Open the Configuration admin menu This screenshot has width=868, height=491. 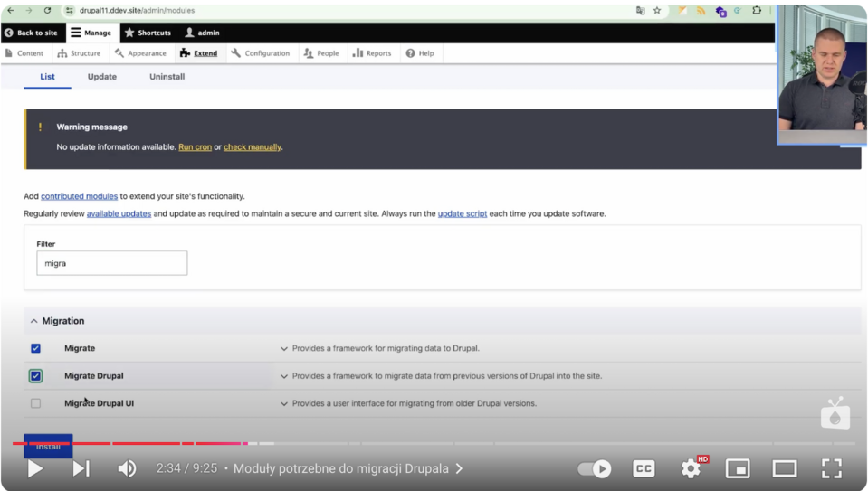[261, 53]
